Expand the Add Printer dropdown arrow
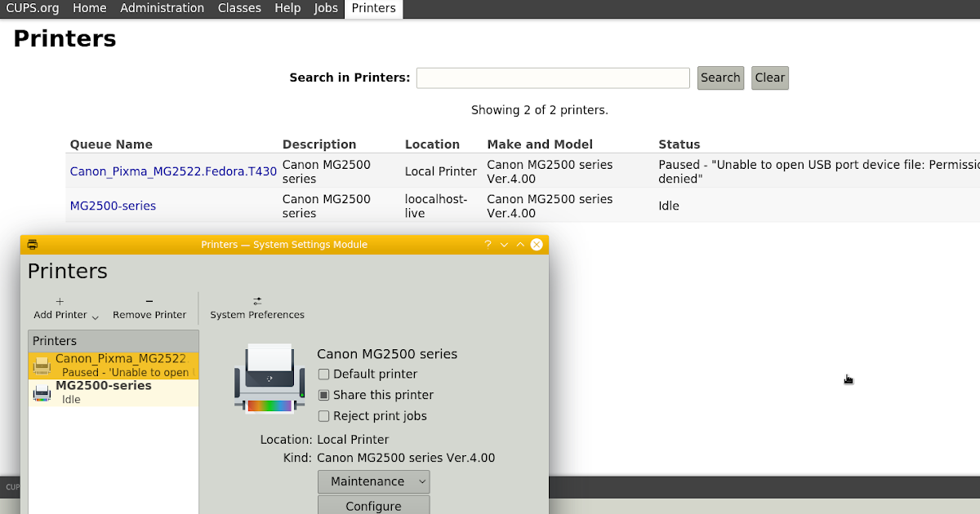 point(95,317)
